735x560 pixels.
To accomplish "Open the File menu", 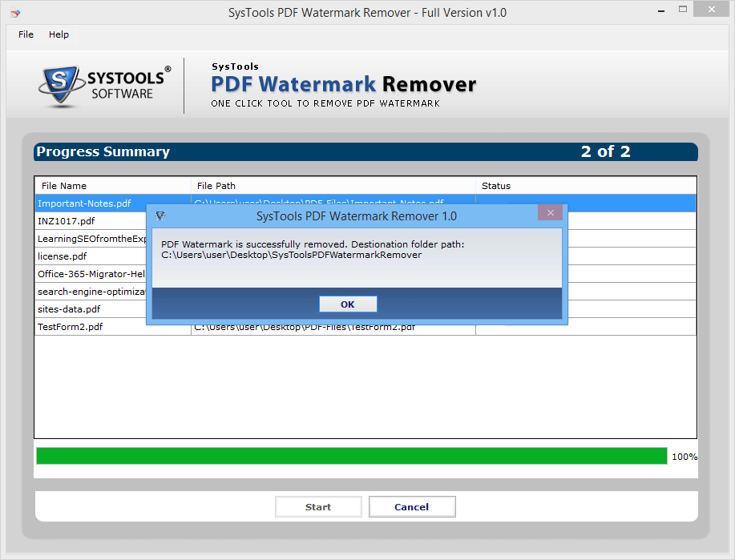I will [26, 34].
